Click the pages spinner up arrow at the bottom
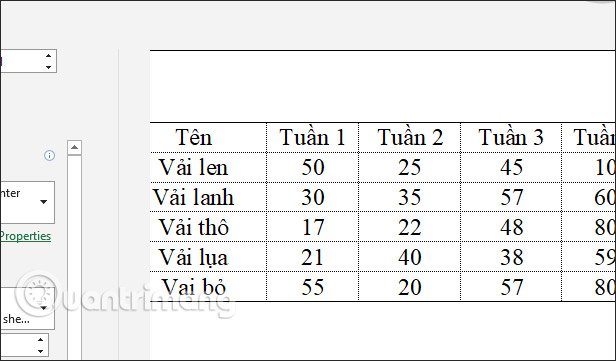 40,340
